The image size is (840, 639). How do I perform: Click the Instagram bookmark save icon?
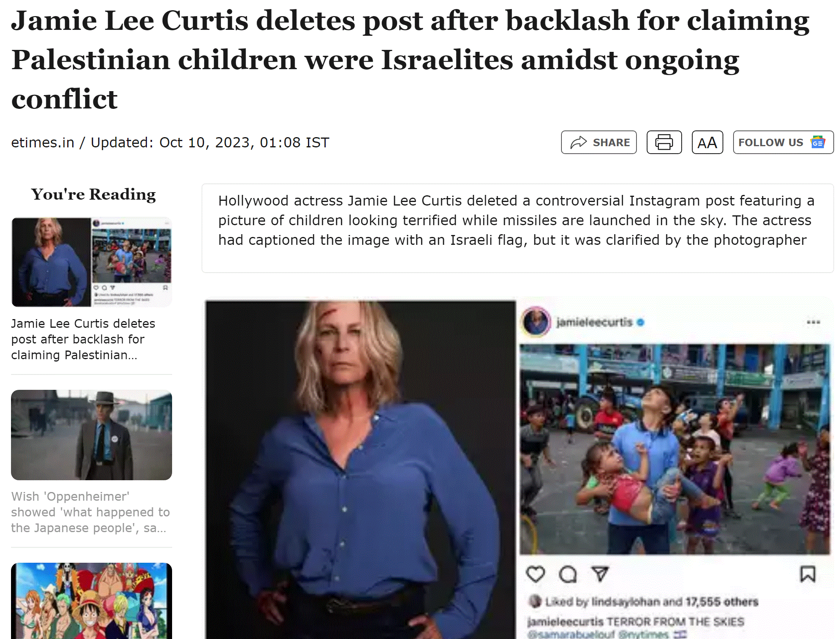coord(808,574)
